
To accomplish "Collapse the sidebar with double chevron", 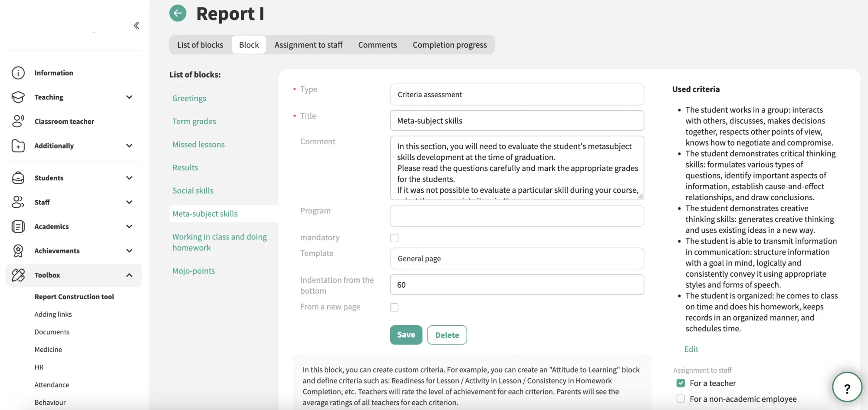I will [x=137, y=26].
